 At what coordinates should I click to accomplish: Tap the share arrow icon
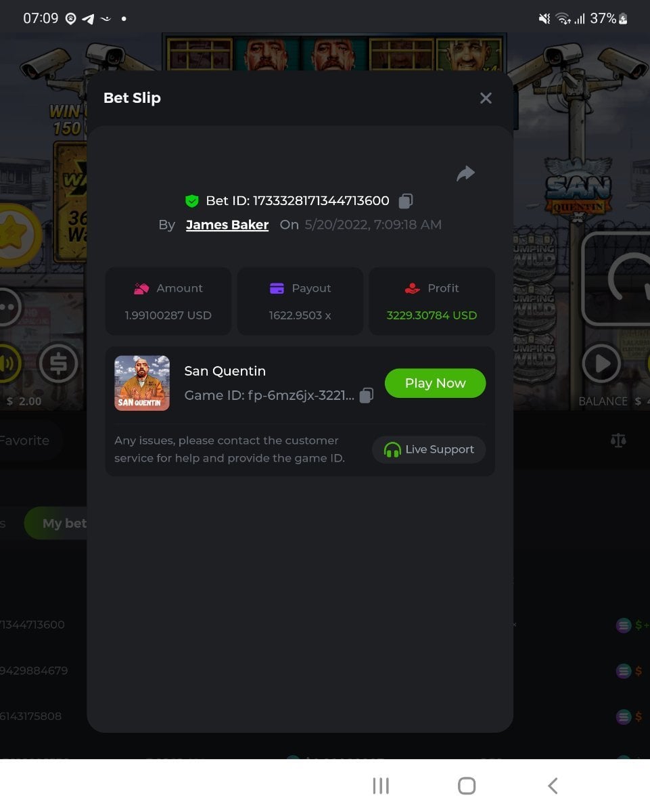[x=465, y=174]
